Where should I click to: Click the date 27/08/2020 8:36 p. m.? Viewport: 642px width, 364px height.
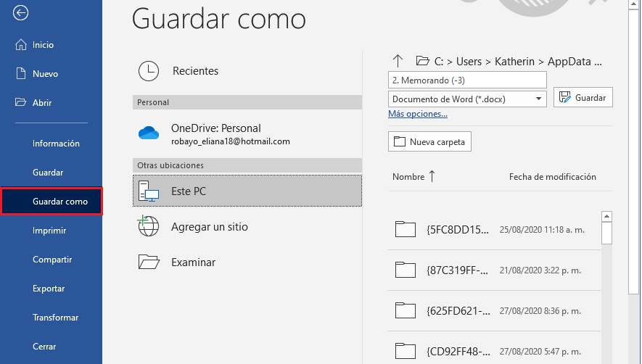(x=540, y=311)
